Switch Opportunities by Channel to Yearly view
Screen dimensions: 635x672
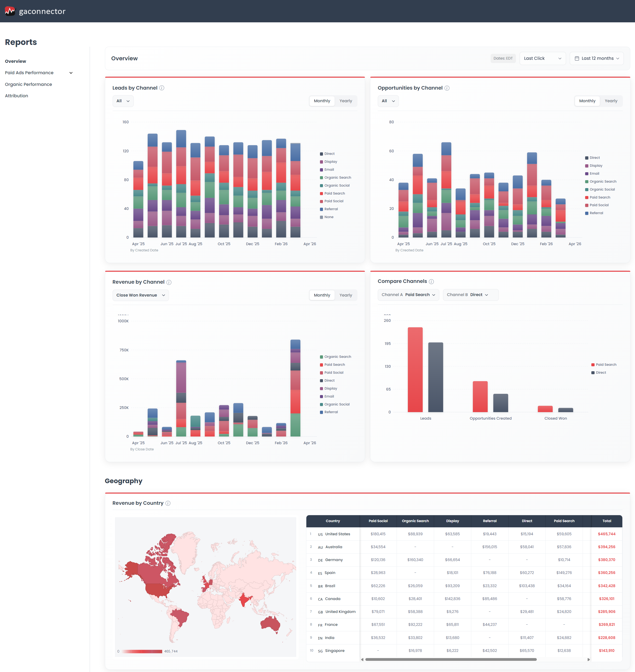point(611,101)
